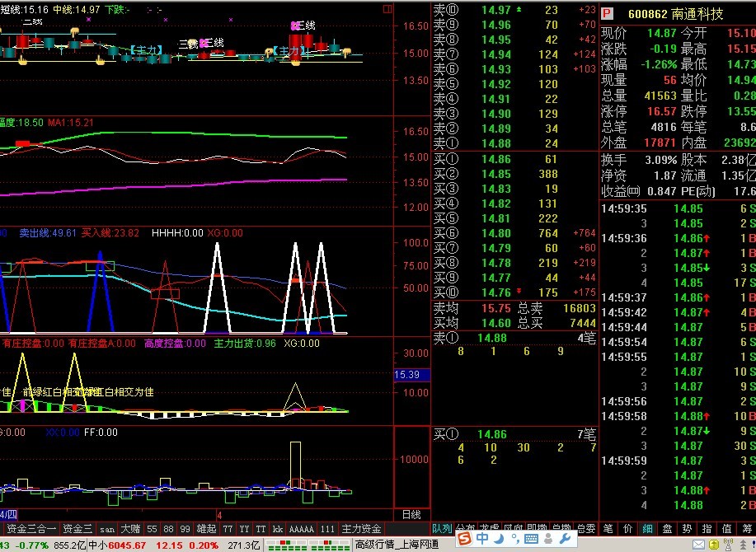Image resolution: width=756 pixels, height=552 pixels.
Task: Select the 资金三合一 indicator tab
Action: pyautogui.click(x=31, y=529)
